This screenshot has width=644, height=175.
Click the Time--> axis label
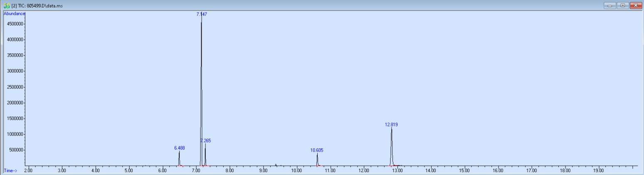point(10,170)
